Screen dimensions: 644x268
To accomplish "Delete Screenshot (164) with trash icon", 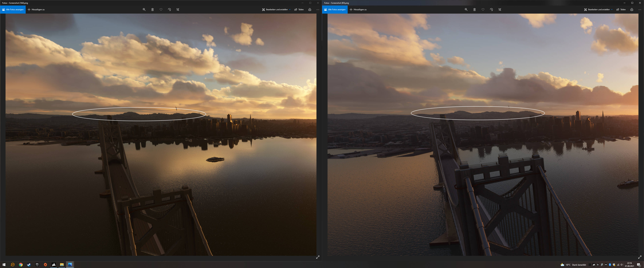I will coord(152,10).
